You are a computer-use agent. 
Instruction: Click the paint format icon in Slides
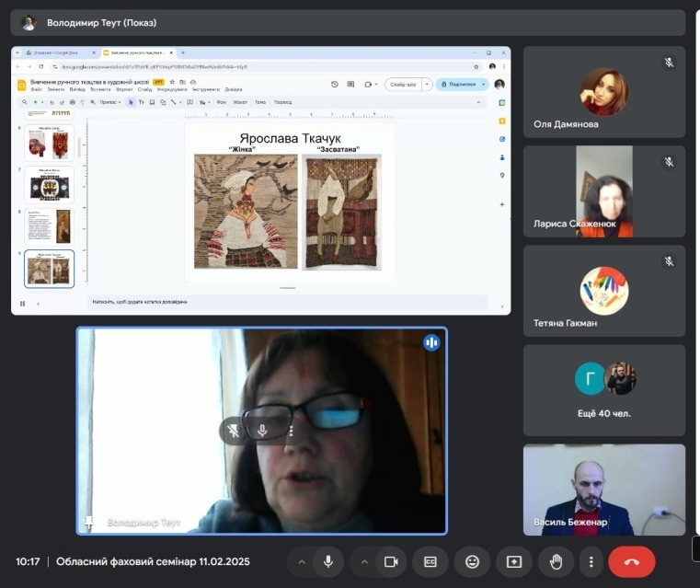[x=83, y=102]
